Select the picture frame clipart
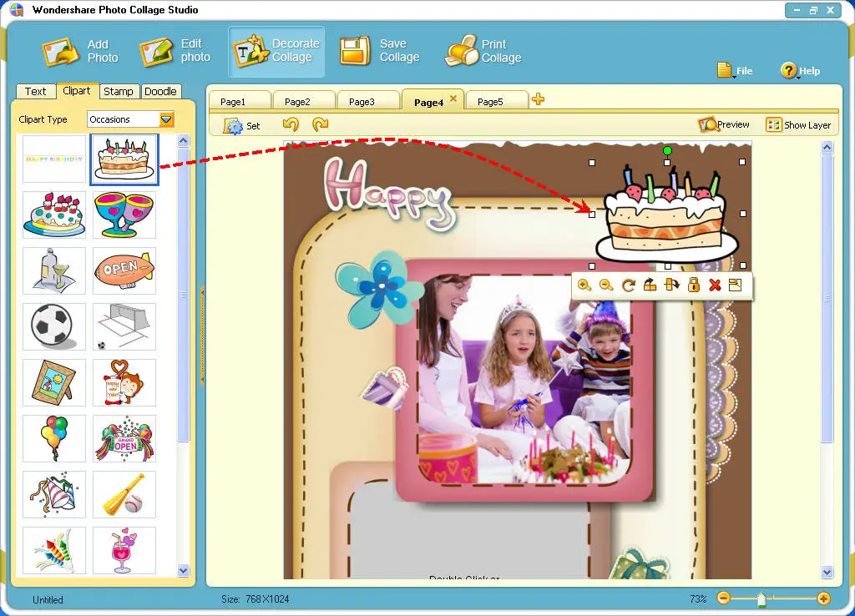 point(54,382)
